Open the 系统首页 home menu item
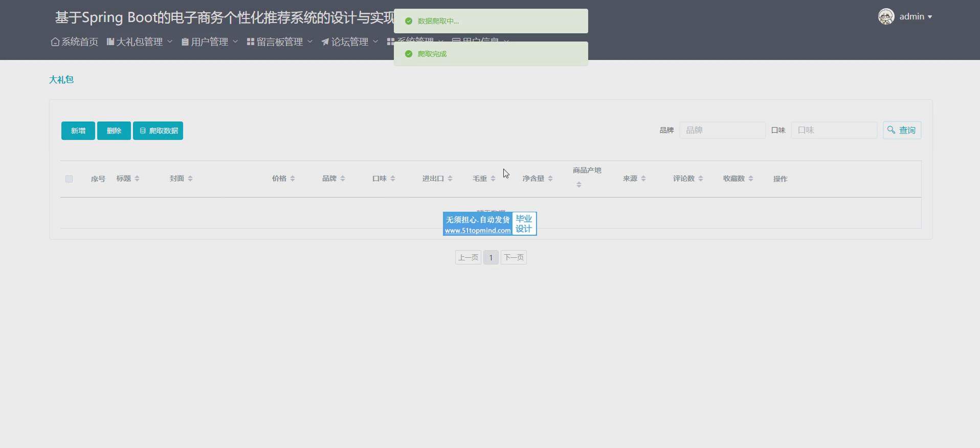 [75, 42]
